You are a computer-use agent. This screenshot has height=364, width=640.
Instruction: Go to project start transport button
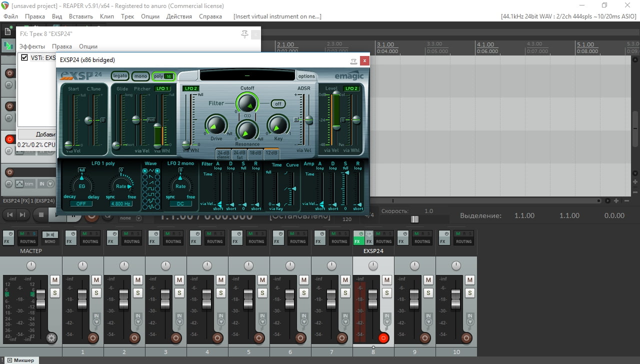[x=9, y=215]
